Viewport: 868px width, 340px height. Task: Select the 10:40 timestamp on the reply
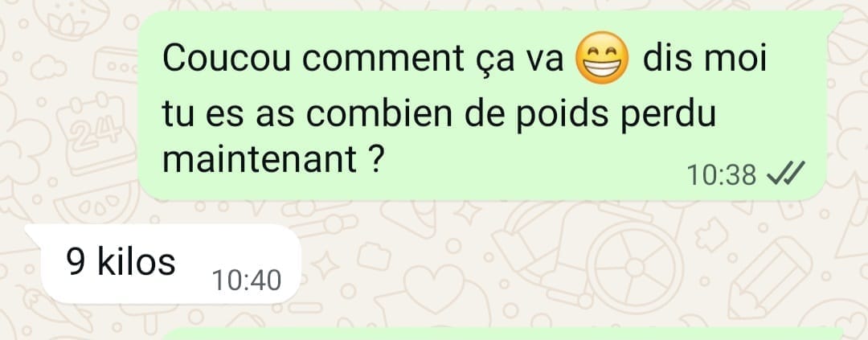[247, 281]
